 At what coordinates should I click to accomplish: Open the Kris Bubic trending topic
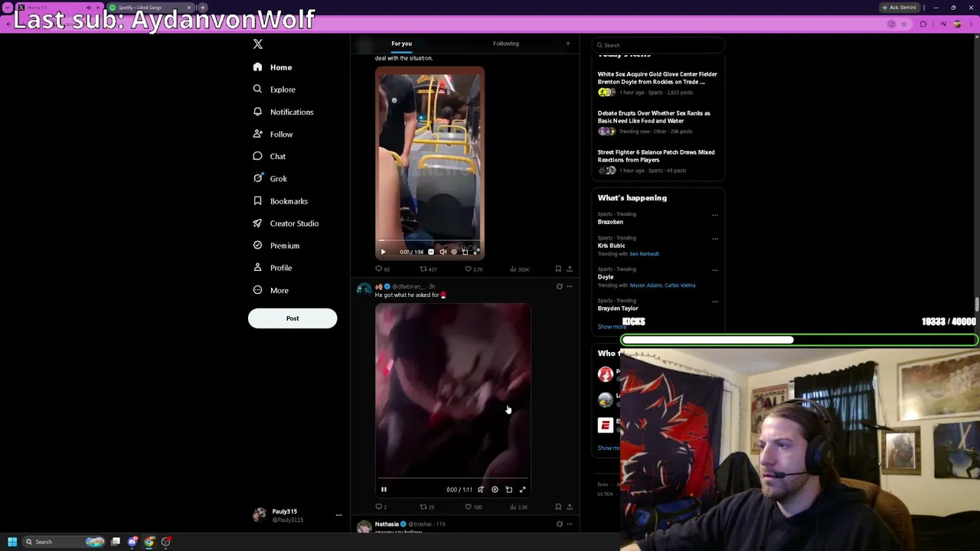tap(612, 246)
